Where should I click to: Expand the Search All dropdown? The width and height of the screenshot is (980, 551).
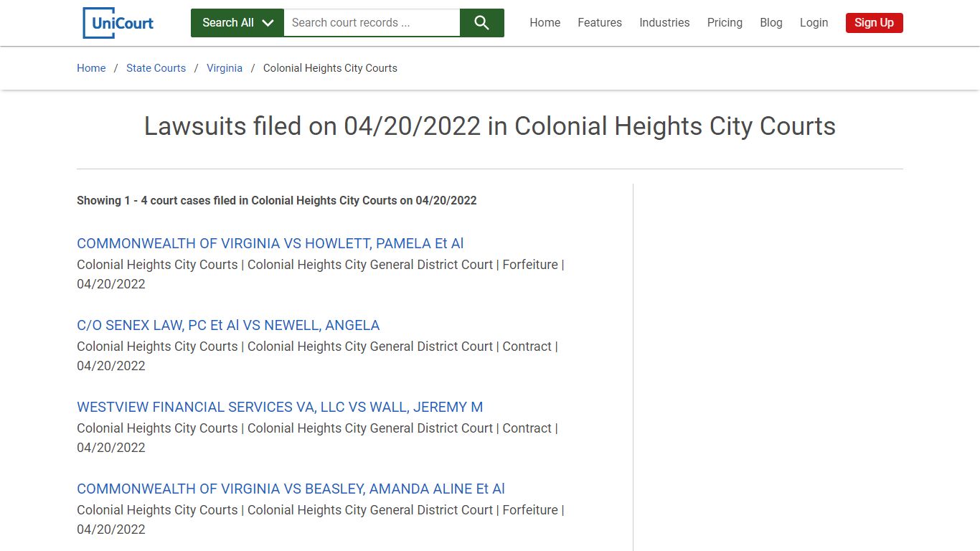coord(237,23)
